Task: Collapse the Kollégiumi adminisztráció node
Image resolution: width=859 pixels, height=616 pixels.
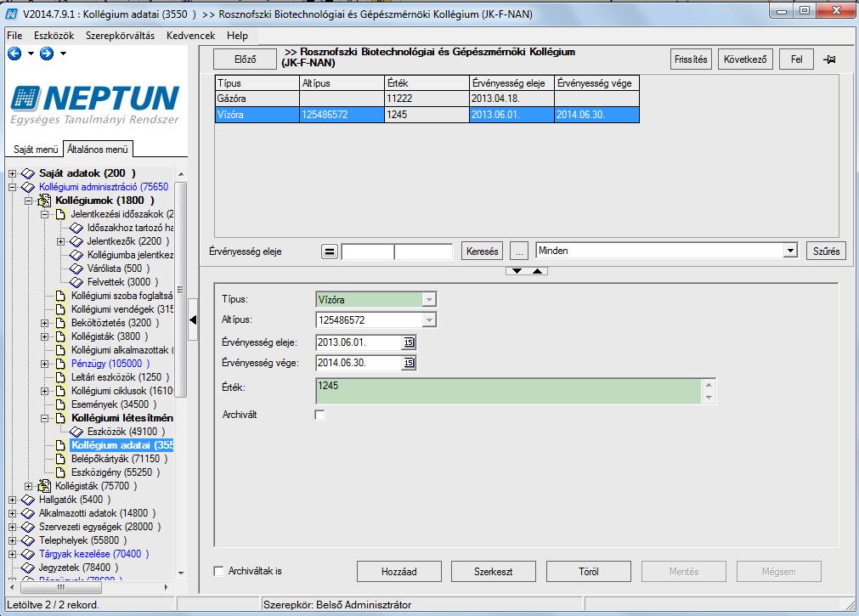Action: click(12, 188)
